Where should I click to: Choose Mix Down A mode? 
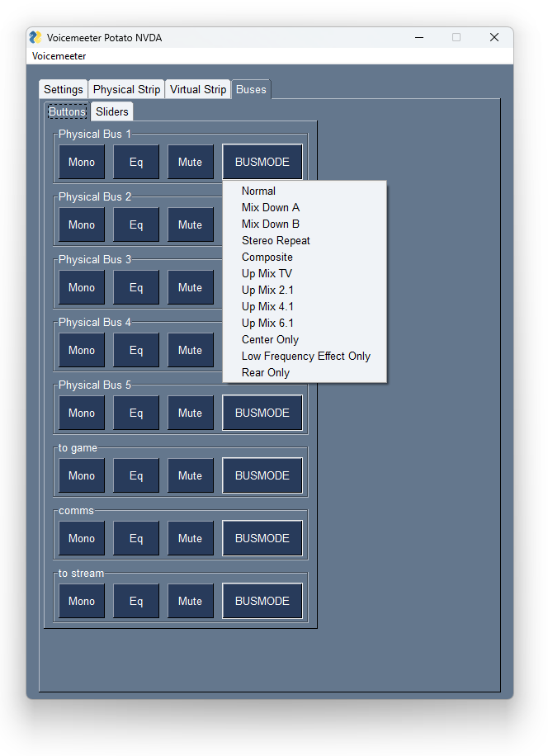270,207
